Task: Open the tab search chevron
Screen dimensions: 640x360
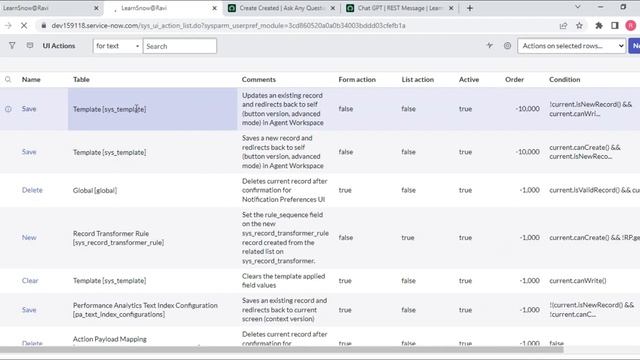Action: (x=578, y=7)
